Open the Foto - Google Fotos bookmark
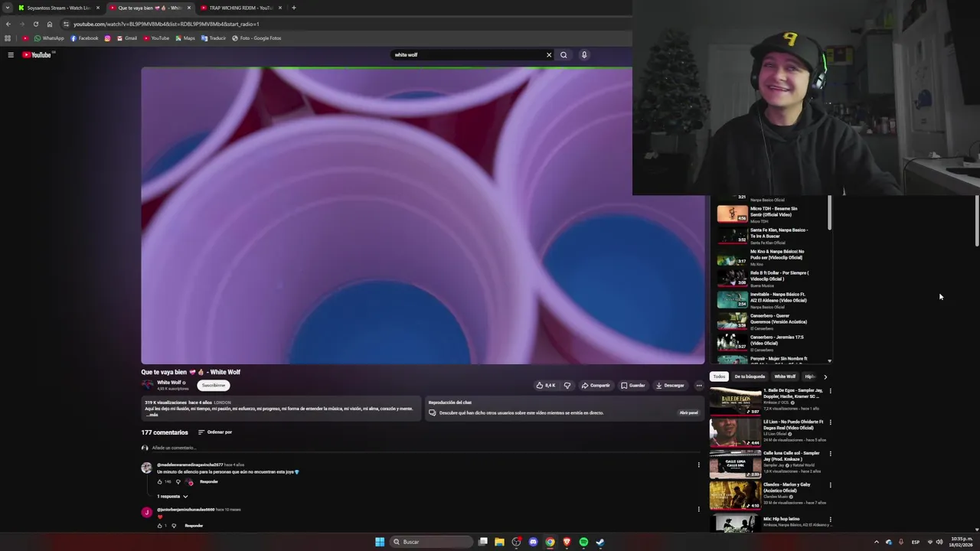Screen dimensions: 980x551 click(x=256, y=38)
